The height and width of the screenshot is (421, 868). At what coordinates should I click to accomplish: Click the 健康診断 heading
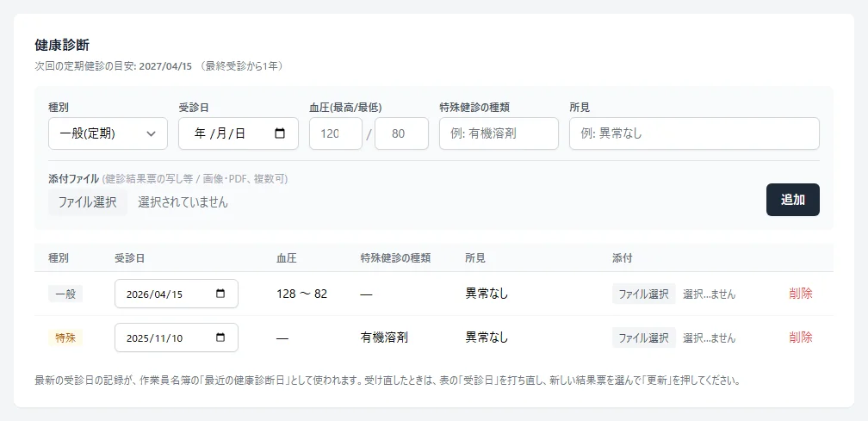(x=62, y=45)
